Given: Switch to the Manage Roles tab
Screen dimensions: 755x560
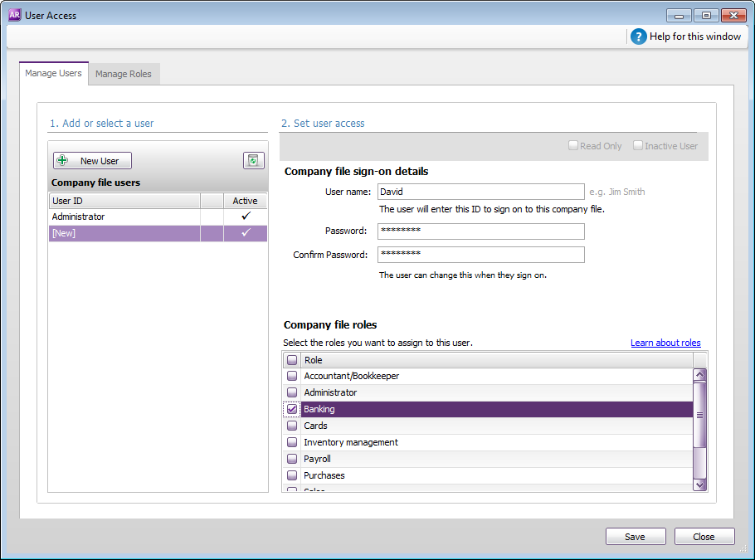Looking at the screenshot, I should click(x=124, y=74).
